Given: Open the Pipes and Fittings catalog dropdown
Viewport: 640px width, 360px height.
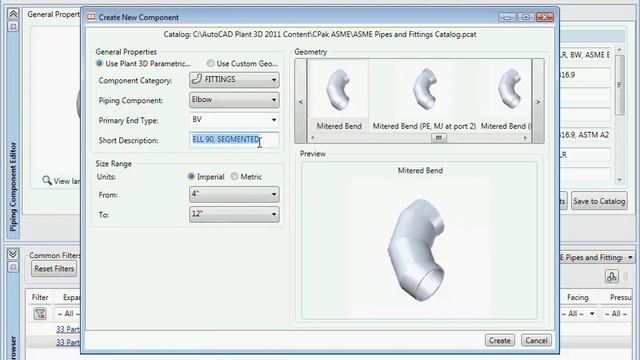Looking at the screenshot, I should coord(597,258).
